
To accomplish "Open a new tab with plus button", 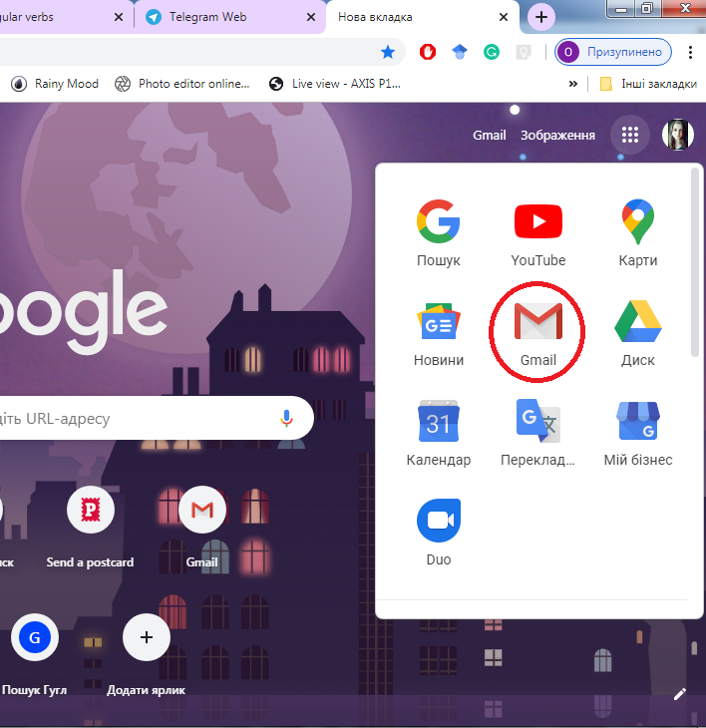I will point(541,17).
